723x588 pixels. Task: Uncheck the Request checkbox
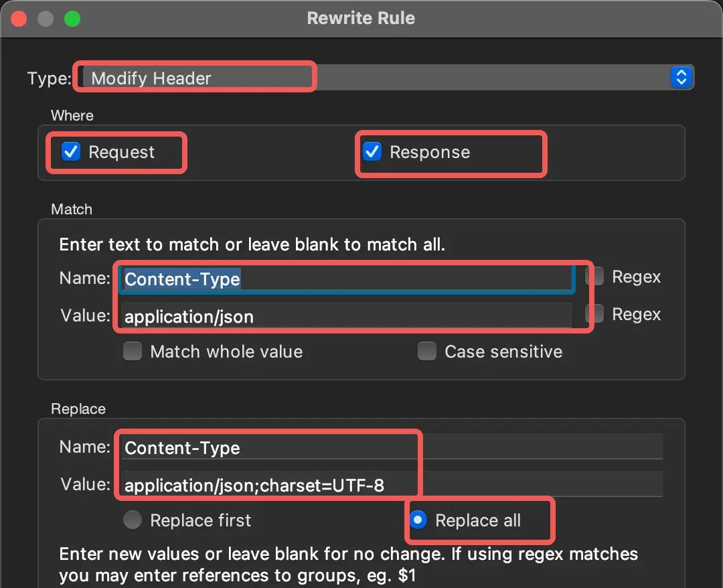point(71,152)
